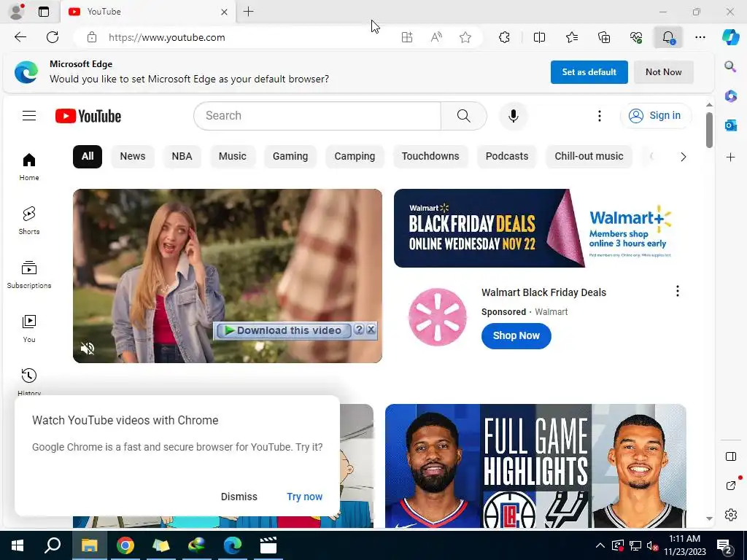View site information lock icon
The image size is (747, 560).
point(92,37)
